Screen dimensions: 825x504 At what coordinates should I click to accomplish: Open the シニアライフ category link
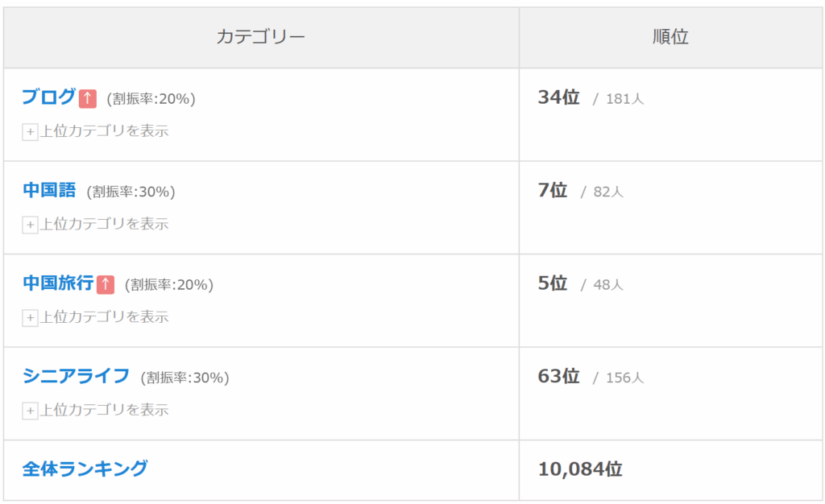(76, 376)
